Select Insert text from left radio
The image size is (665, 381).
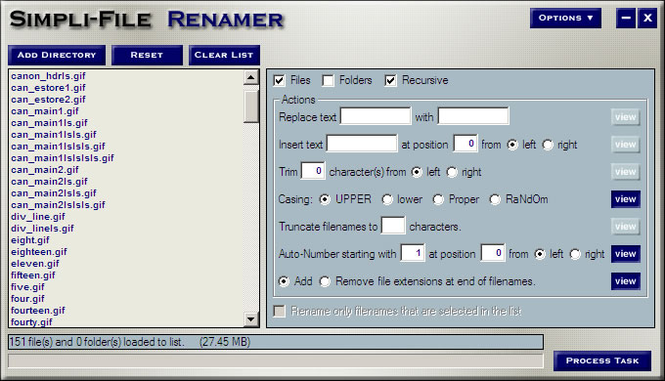(512, 145)
